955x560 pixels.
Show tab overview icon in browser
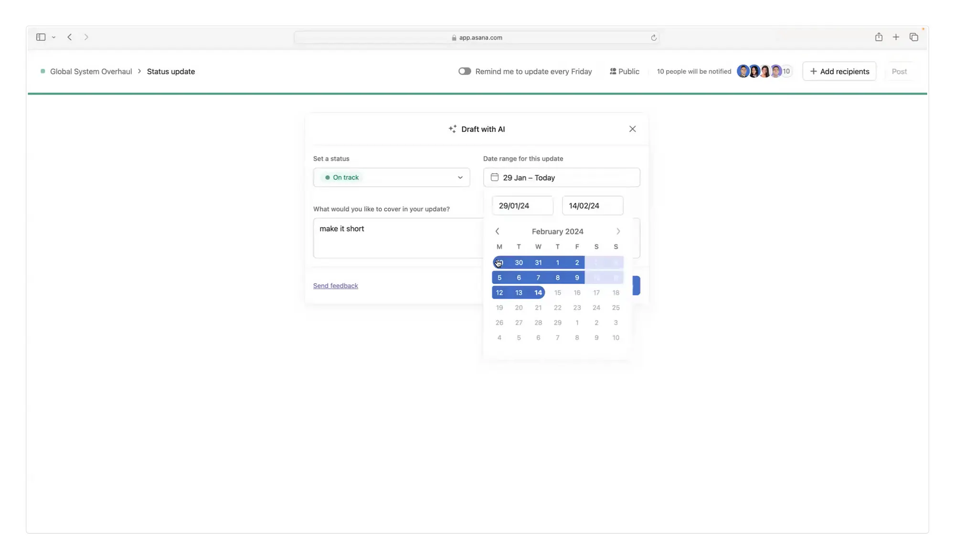coord(913,37)
